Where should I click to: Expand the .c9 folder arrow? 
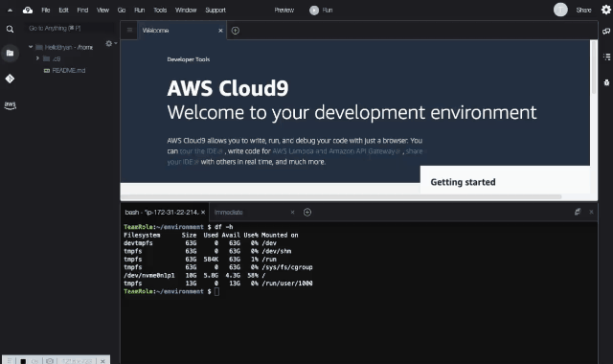pos(37,58)
